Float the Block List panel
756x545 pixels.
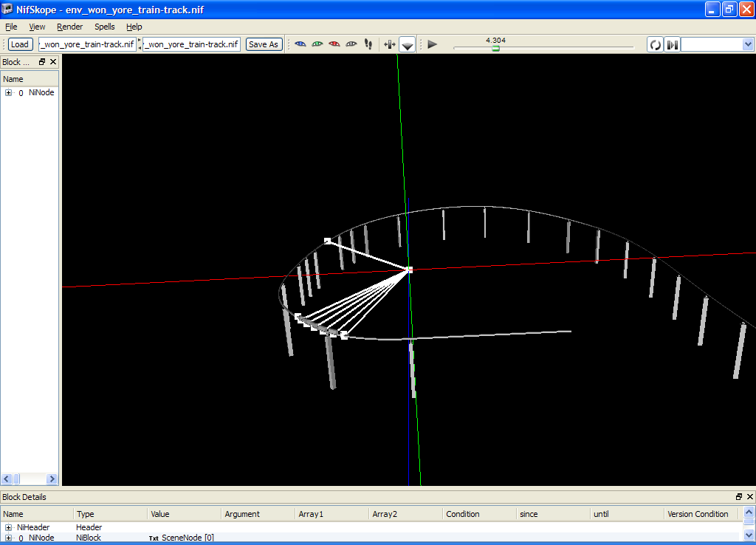pos(42,62)
